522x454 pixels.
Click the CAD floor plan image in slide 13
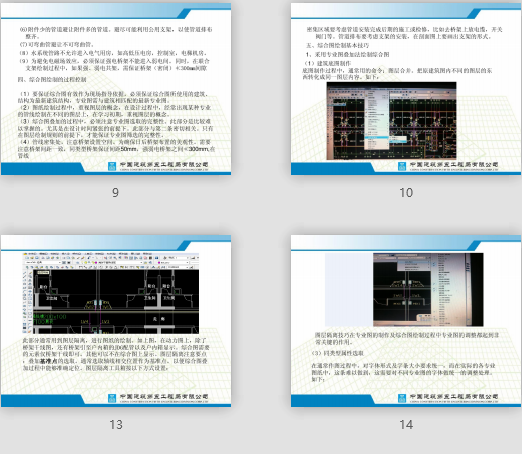[x=111, y=293]
